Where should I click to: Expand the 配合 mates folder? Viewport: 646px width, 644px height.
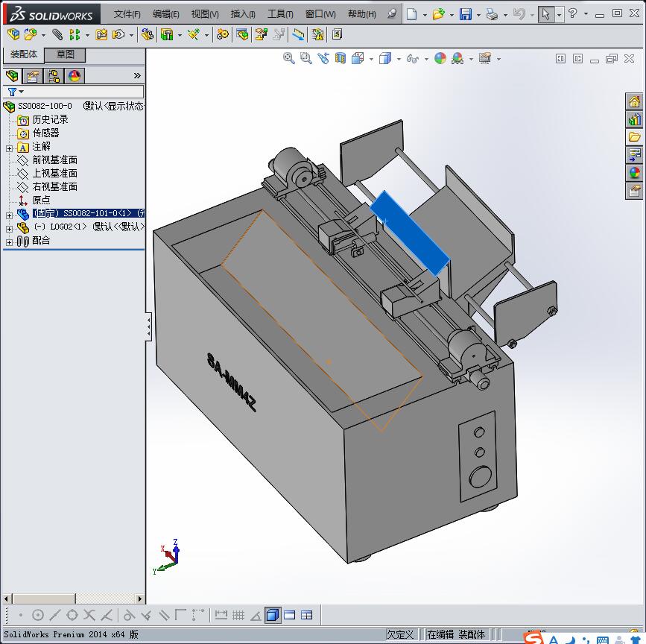tap(9, 242)
